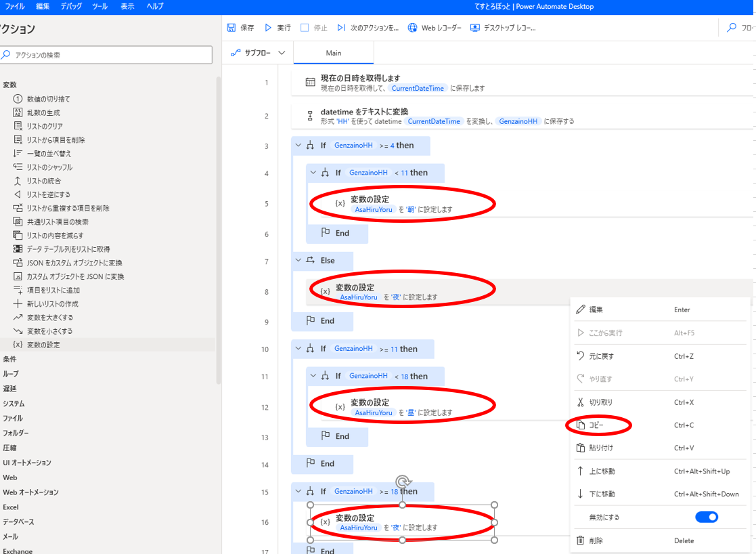Click the Run (実行) play icon
This screenshot has width=756, height=554.
pos(268,28)
